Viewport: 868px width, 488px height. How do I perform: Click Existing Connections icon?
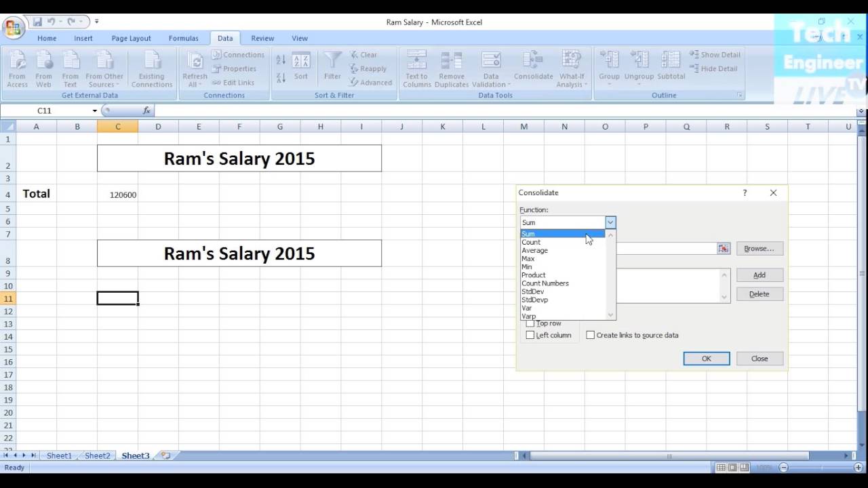click(x=152, y=69)
